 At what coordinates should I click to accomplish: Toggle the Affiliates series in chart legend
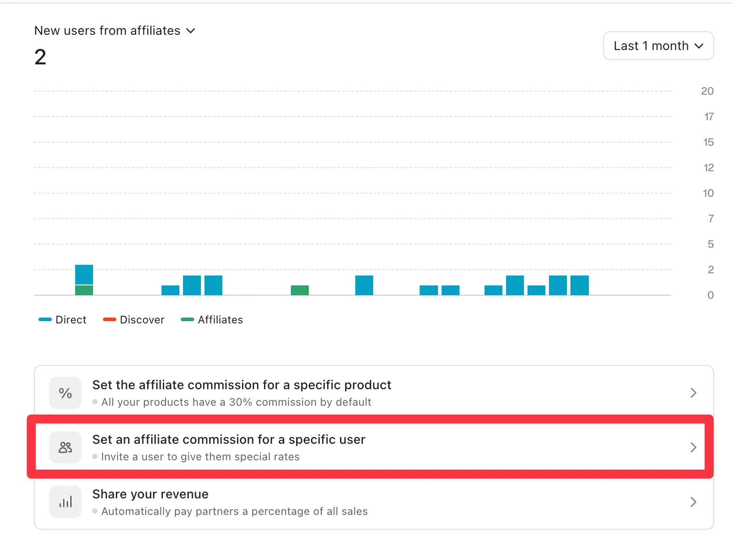click(212, 320)
